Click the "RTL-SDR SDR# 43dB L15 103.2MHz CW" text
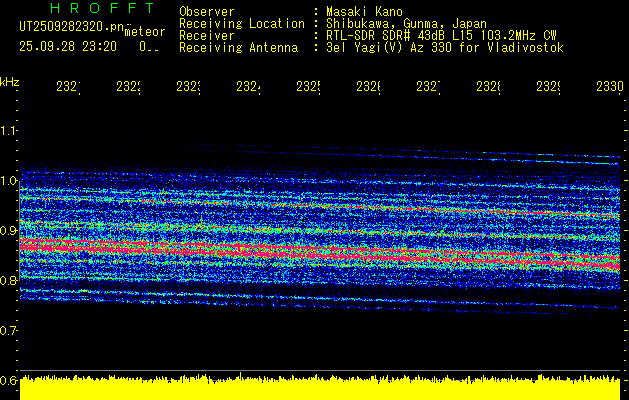This screenshot has width=629, height=400. 441,36
